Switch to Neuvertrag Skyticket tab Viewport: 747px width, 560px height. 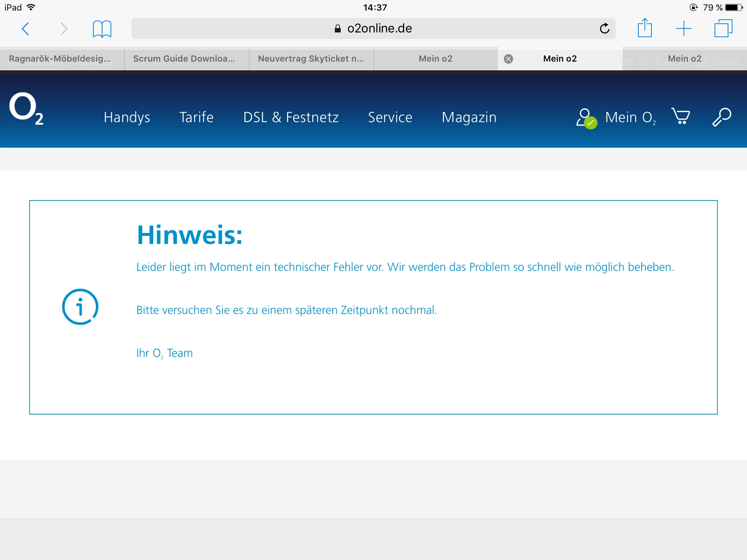tap(311, 59)
